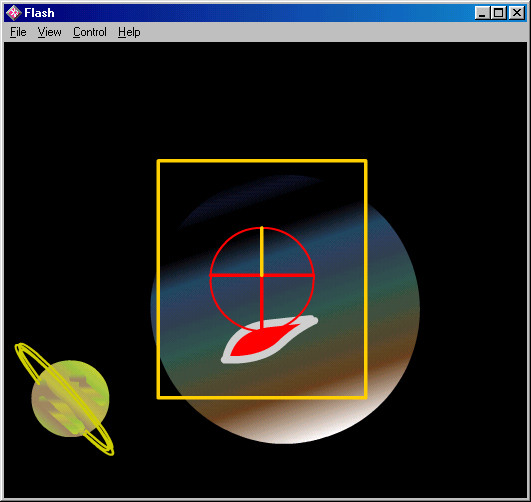The width and height of the screenshot is (531, 502).
Task: Click the yellow vertical line in crosshair
Action: (262, 251)
